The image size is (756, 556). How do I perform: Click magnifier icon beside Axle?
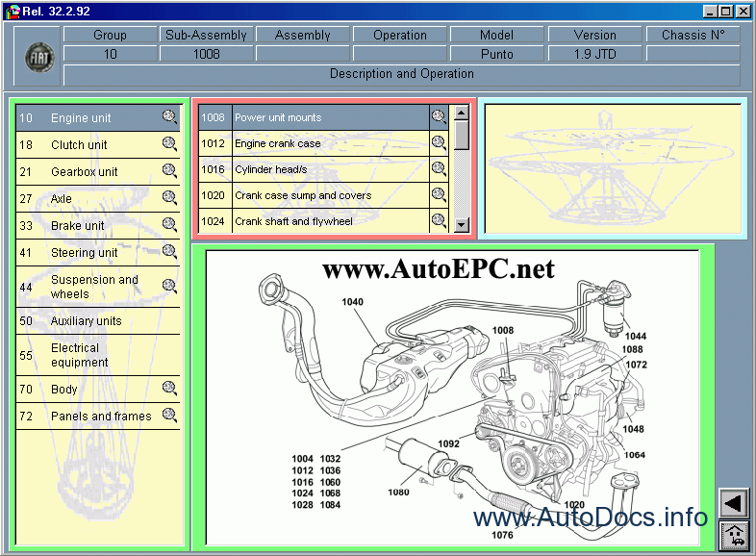(x=169, y=197)
